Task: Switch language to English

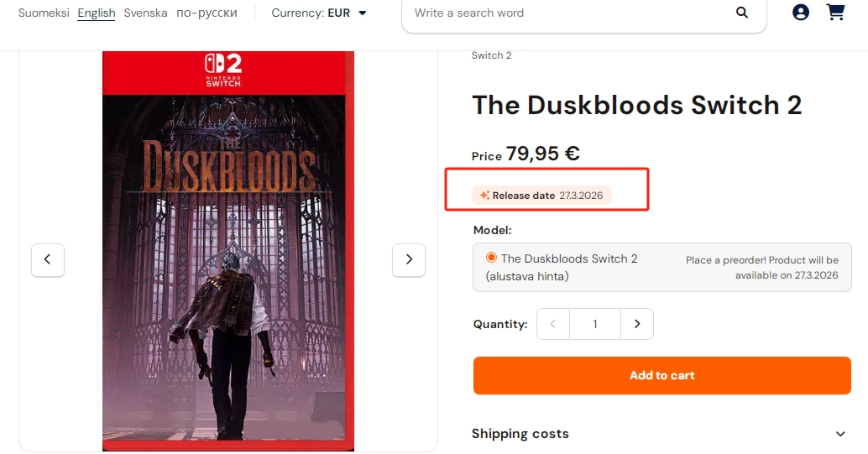Action: tap(97, 13)
